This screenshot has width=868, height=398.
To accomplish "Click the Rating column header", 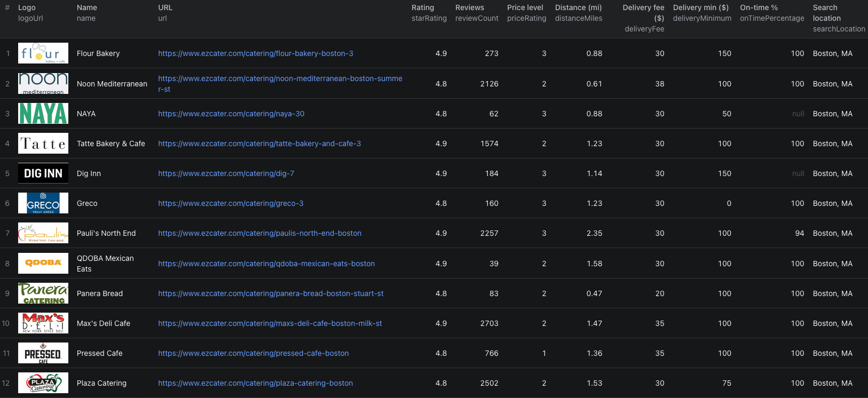I will point(429,13).
